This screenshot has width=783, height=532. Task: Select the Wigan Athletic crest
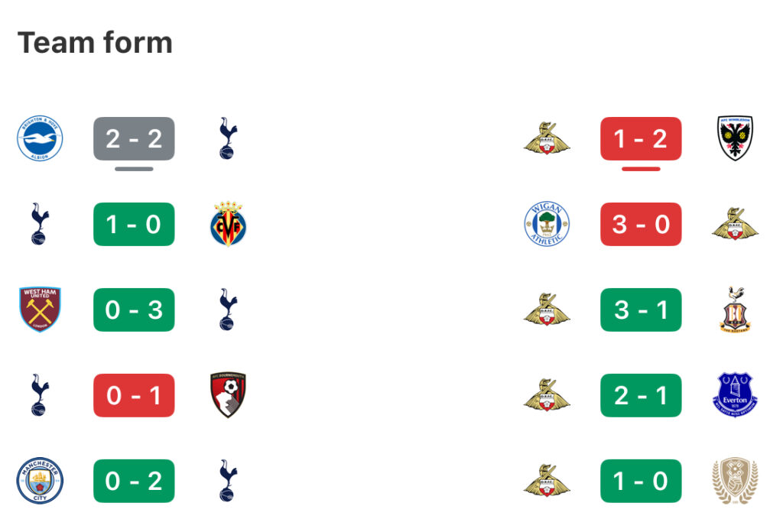547,224
